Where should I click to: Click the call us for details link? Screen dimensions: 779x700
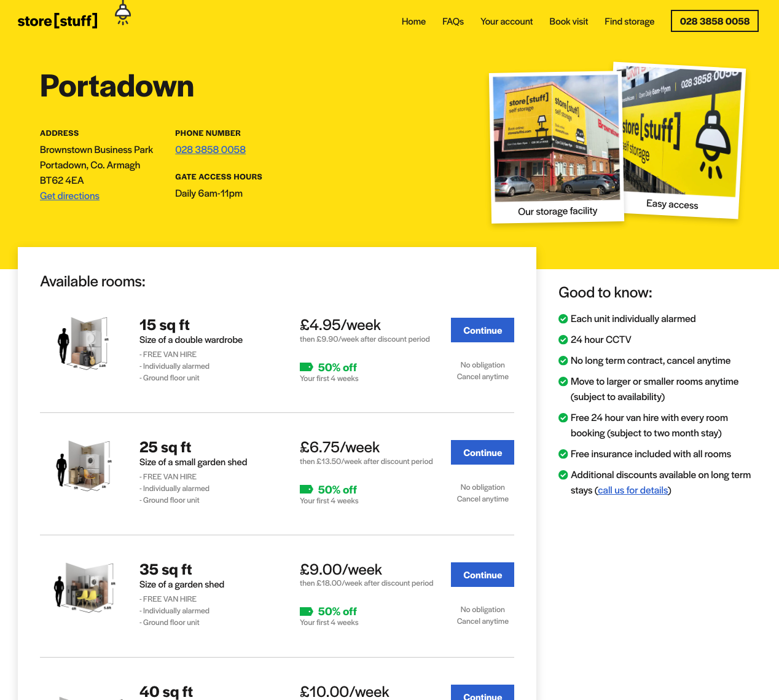click(632, 490)
